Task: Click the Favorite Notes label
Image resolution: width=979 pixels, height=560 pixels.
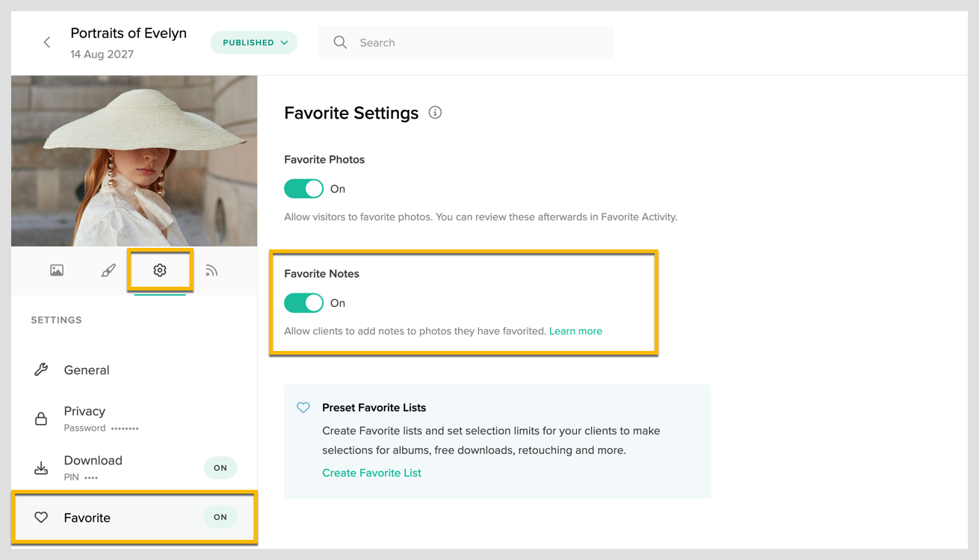Action: pos(321,274)
